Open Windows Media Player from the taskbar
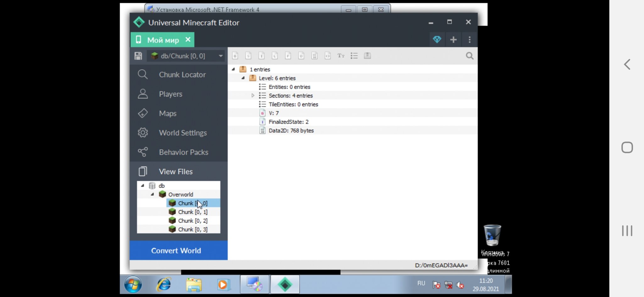Screen dimensions: 644x297 coord(223,285)
